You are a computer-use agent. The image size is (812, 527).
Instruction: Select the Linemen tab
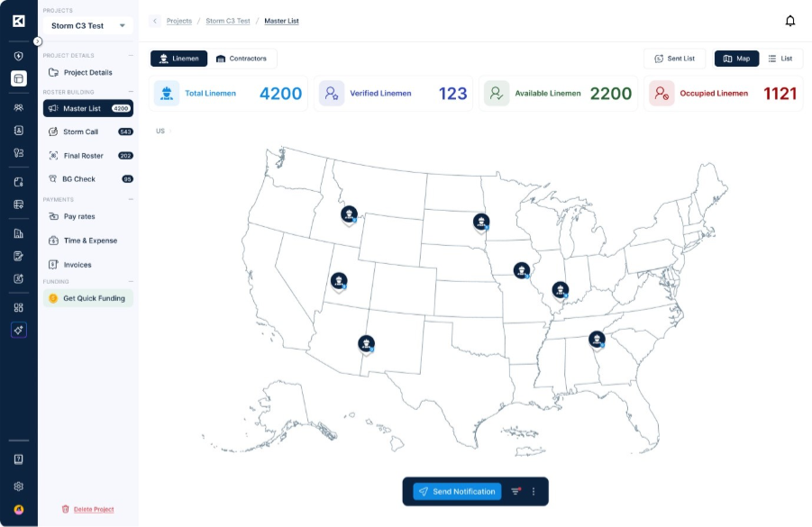click(178, 58)
